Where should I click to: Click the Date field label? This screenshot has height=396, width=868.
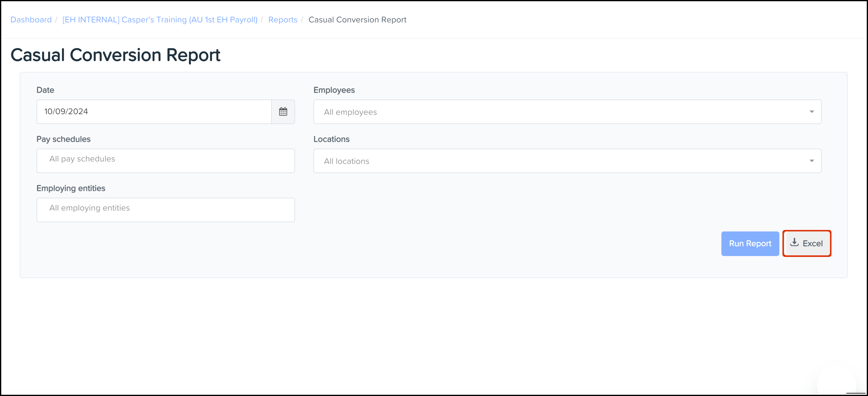click(45, 90)
